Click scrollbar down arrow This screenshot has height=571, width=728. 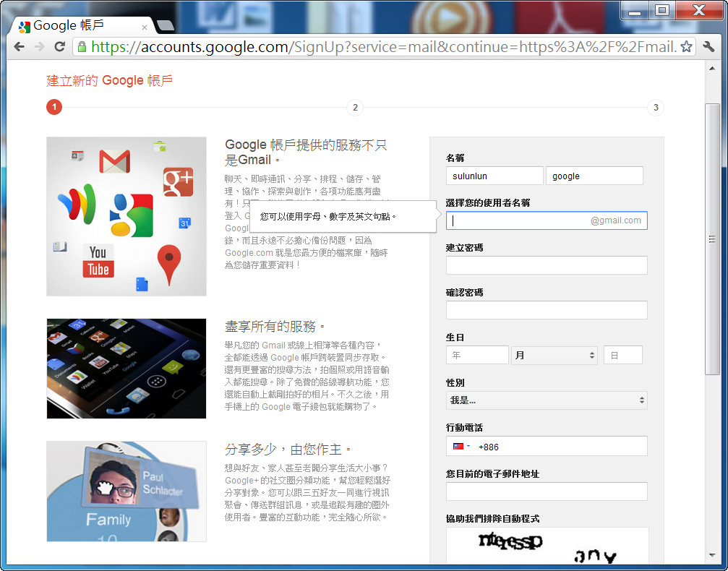point(712,555)
